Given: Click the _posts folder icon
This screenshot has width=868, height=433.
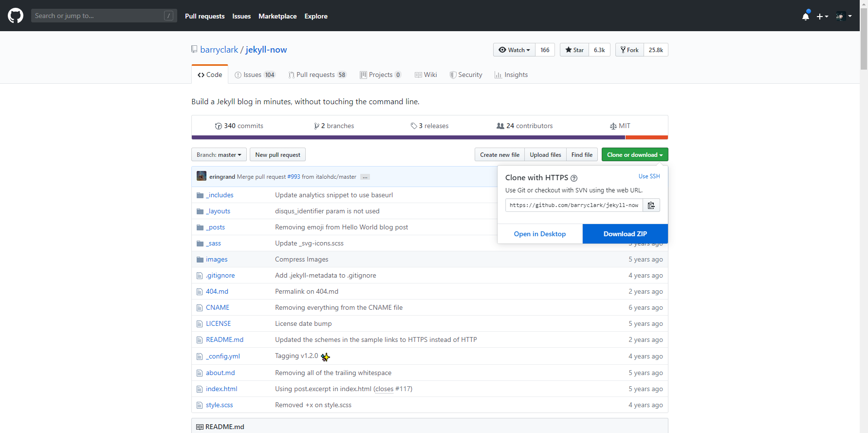Looking at the screenshot, I should point(200,227).
